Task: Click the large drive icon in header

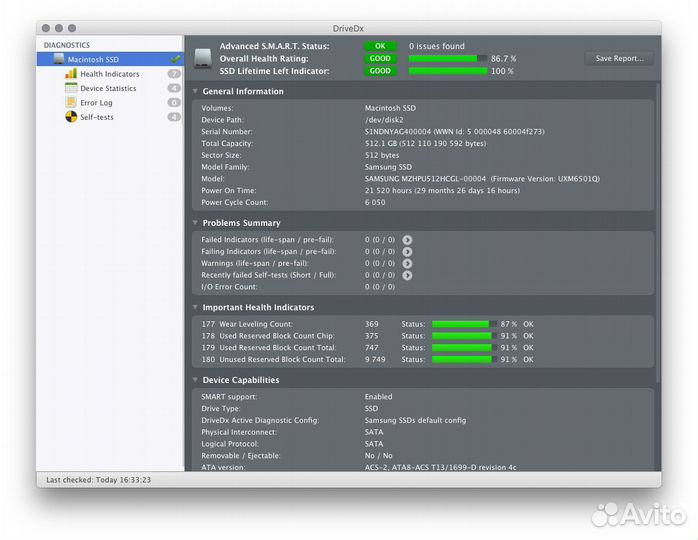Action: tap(203, 58)
